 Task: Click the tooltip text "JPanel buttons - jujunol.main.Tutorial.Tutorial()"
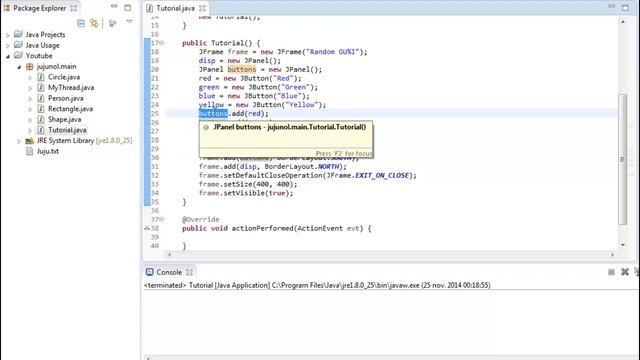(x=290, y=127)
